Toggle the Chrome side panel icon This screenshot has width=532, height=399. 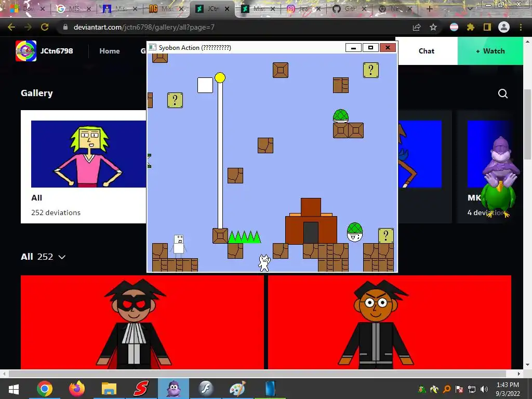point(487,27)
